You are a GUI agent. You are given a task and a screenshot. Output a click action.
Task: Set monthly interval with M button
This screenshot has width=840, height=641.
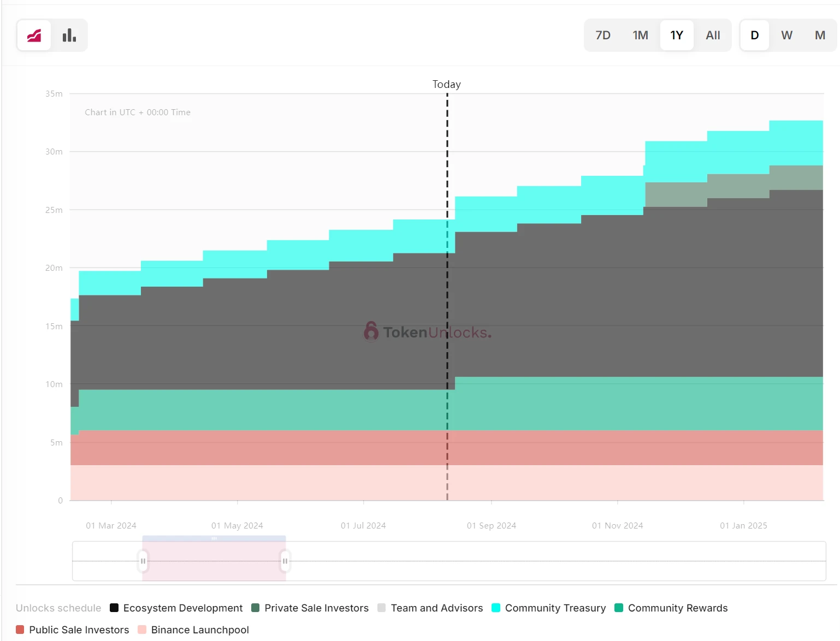pos(820,35)
